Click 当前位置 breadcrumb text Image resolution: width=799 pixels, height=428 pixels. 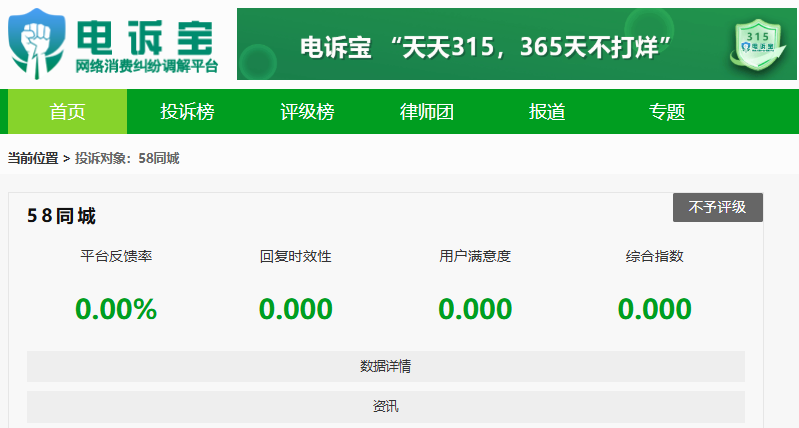33,158
